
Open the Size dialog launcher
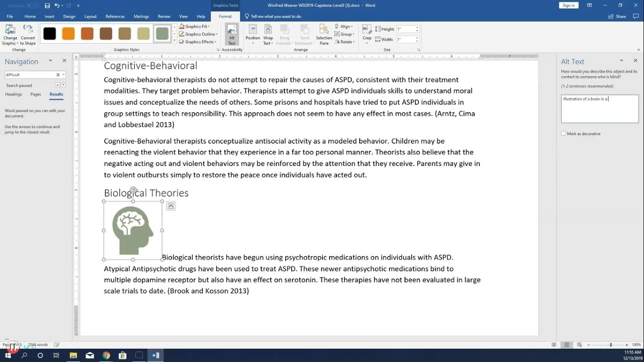click(419, 50)
